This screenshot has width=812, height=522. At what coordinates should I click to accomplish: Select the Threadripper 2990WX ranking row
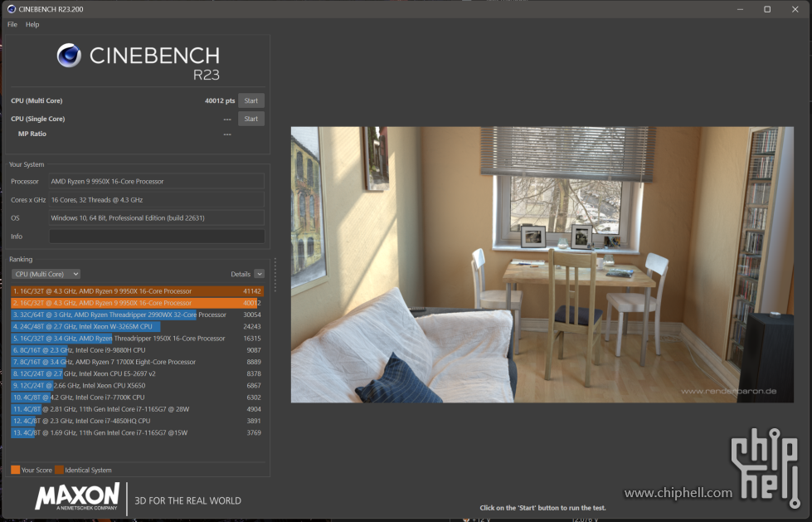coord(137,315)
